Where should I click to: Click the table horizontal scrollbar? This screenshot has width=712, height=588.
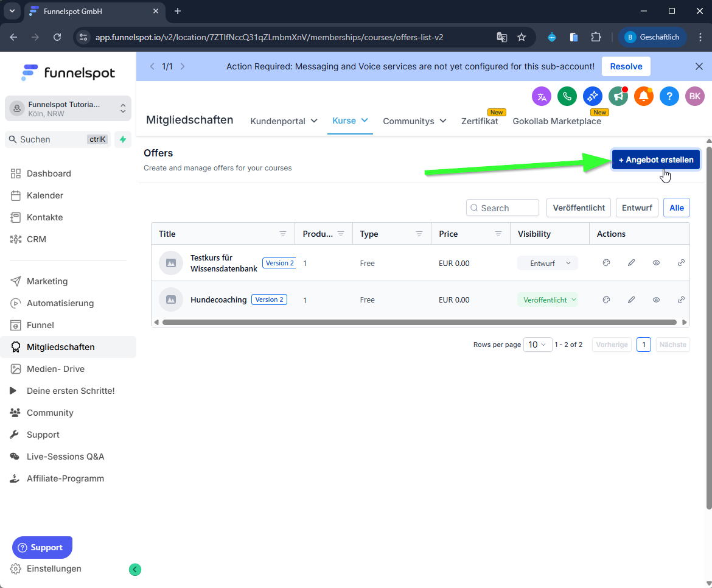point(419,323)
